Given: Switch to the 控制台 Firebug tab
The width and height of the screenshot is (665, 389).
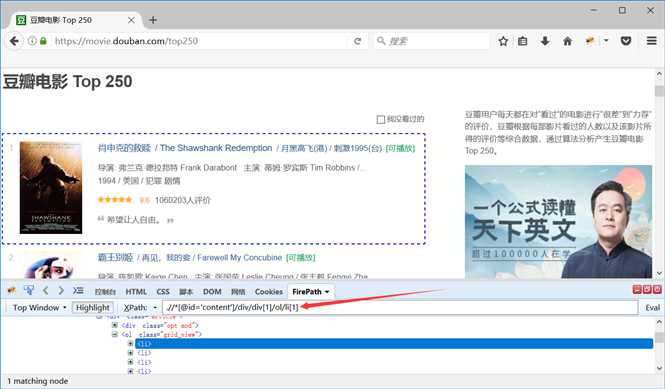Looking at the screenshot, I should click(105, 292).
